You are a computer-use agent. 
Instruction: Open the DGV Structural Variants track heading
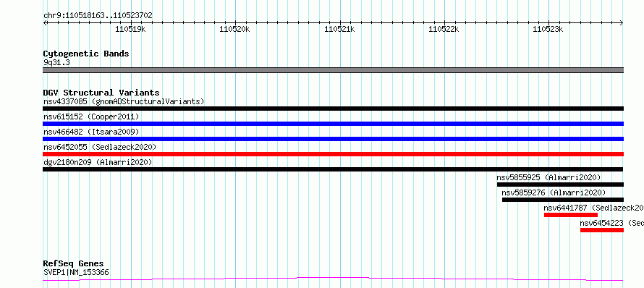101,93
